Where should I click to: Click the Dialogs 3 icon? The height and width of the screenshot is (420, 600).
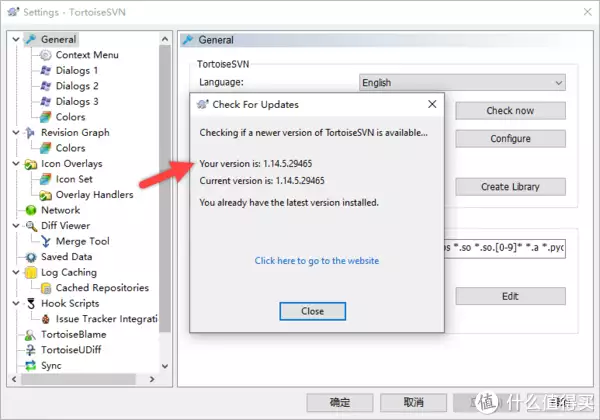coord(45,101)
